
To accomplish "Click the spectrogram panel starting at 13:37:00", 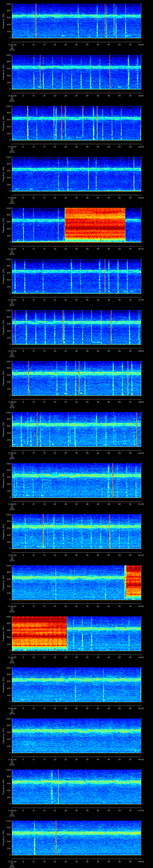I will 77,327.
